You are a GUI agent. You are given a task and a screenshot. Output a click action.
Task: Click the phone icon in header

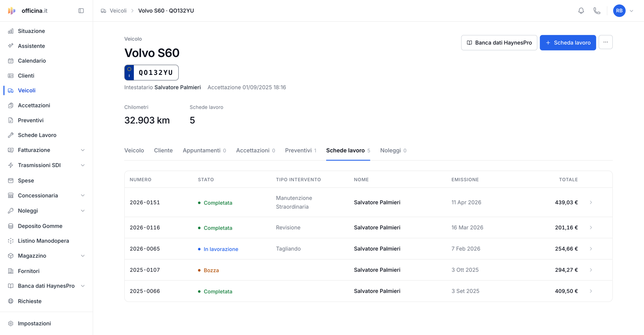[597, 11]
